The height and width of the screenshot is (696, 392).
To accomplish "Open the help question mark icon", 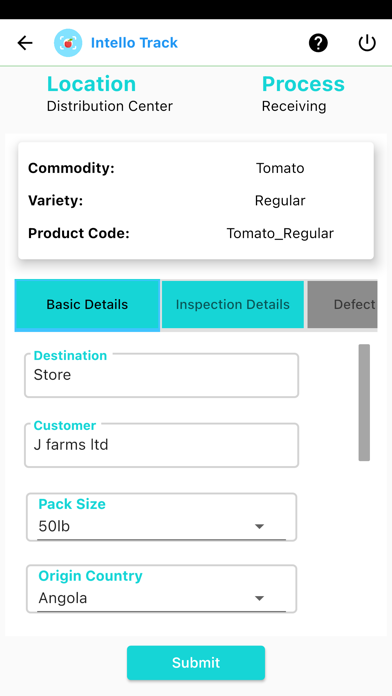I will click(318, 43).
